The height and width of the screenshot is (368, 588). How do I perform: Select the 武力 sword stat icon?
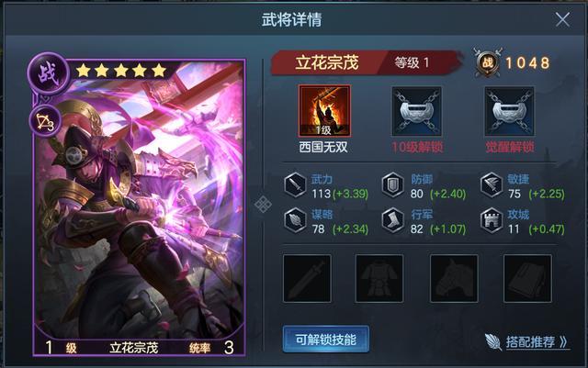click(295, 185)
